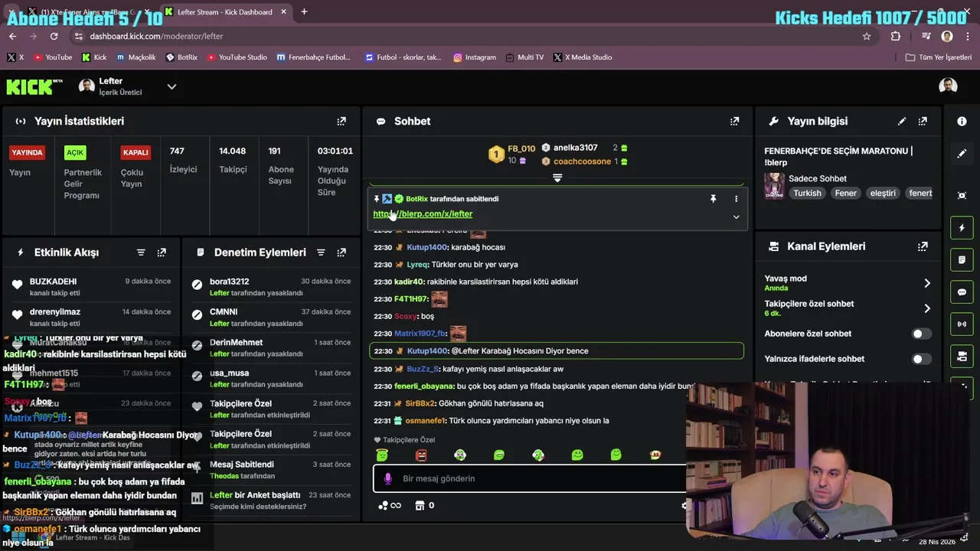Pop out the Yayın bilgisi panel
980x551 pixels.
coord(923,121)
